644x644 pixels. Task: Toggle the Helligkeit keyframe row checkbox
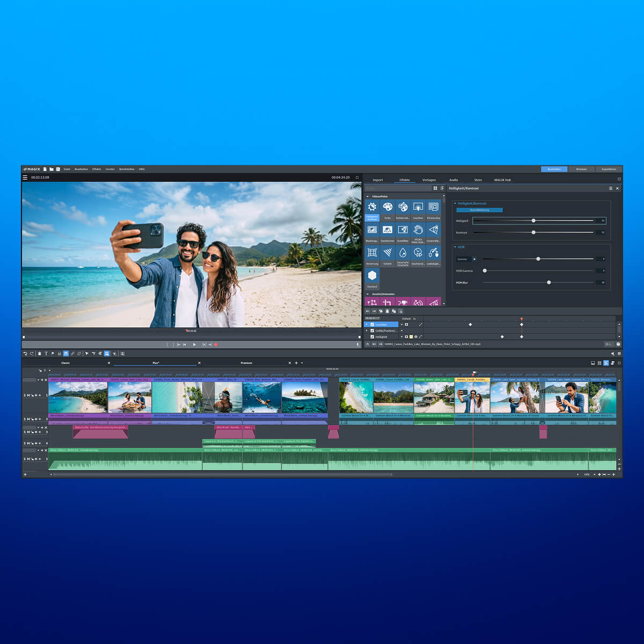pyautogui.click(x=372, y=337)
